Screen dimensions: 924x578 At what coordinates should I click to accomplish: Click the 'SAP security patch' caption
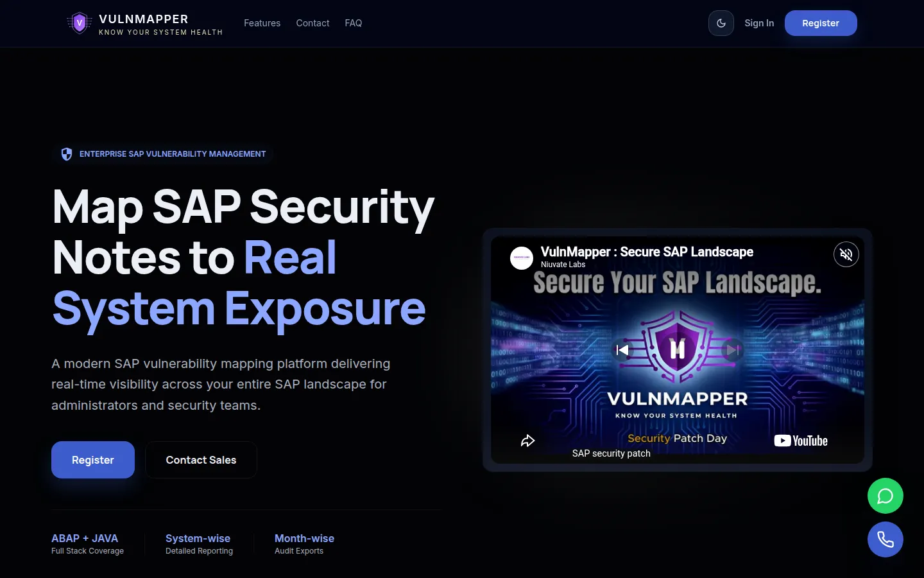[612, 453]
